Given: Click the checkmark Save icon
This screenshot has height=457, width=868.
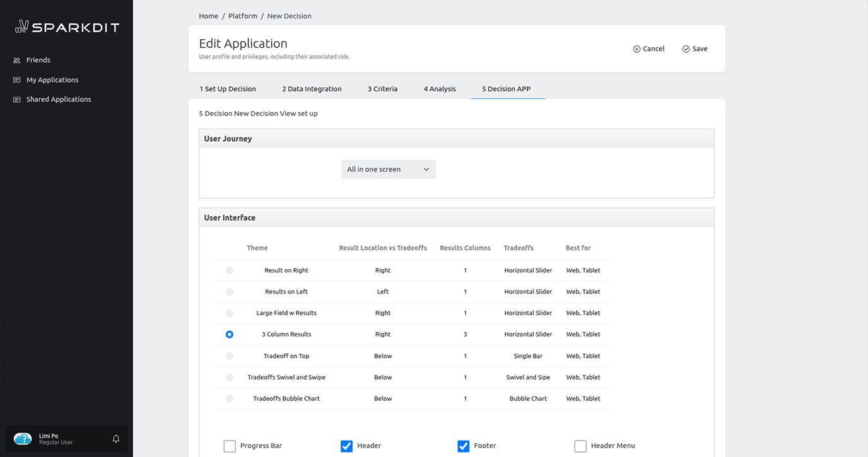Looking at the screenshot, I should 686,49.
